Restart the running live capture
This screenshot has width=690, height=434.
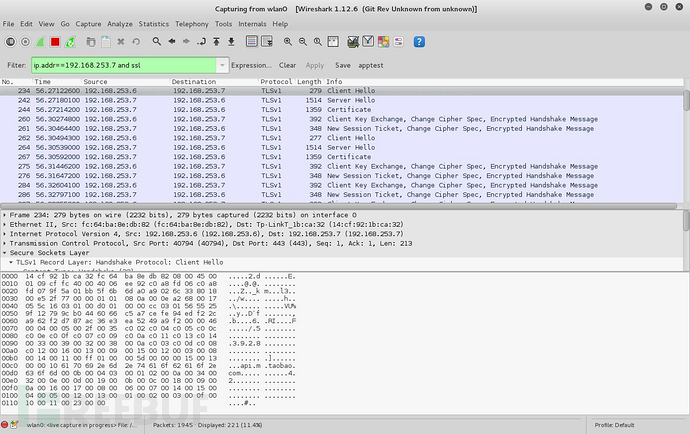pos(70,42)
